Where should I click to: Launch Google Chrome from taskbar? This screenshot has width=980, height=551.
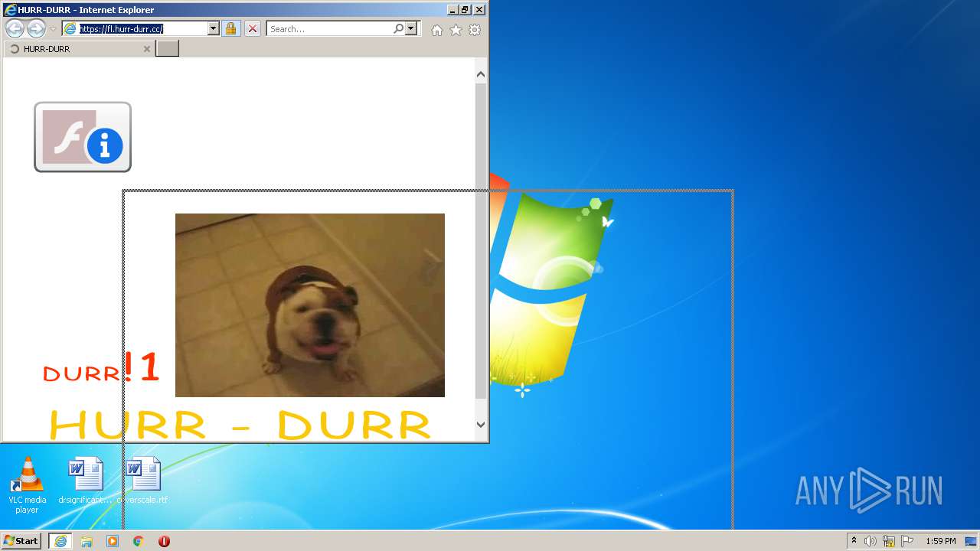pyautogui.click(x=138, y=541)
